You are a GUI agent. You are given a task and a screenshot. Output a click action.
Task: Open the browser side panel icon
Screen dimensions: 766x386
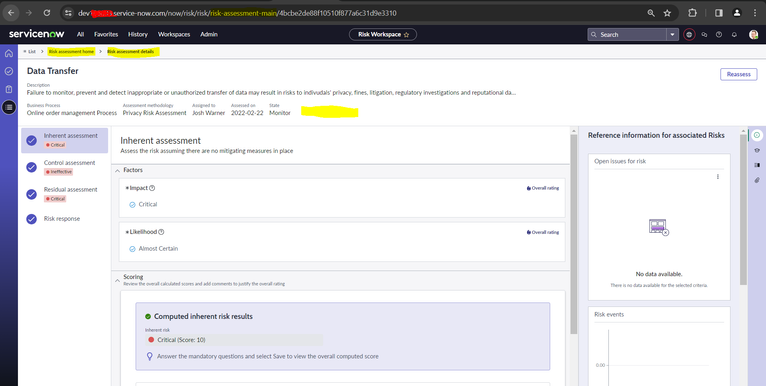click(719, 13)
